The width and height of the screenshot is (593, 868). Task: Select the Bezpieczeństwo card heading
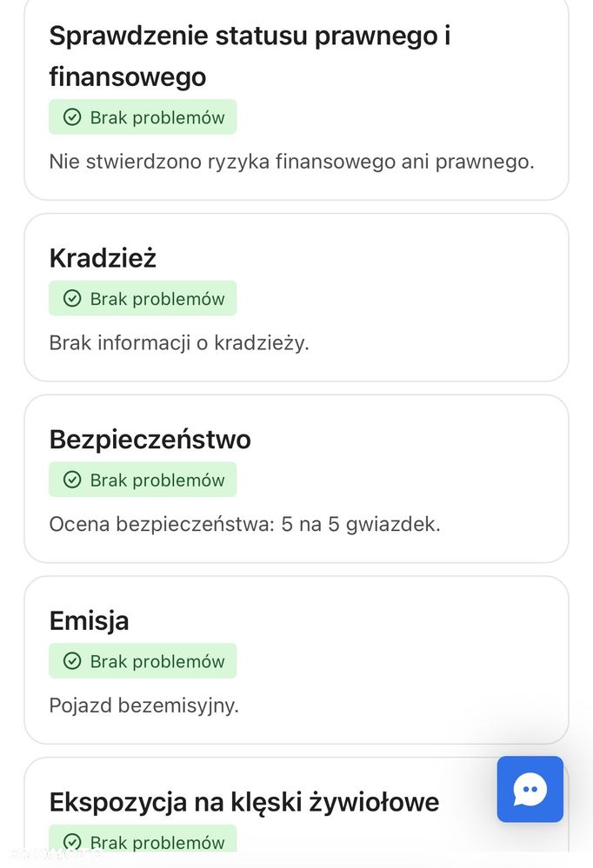pyautogui.click(x=150, y=440)
